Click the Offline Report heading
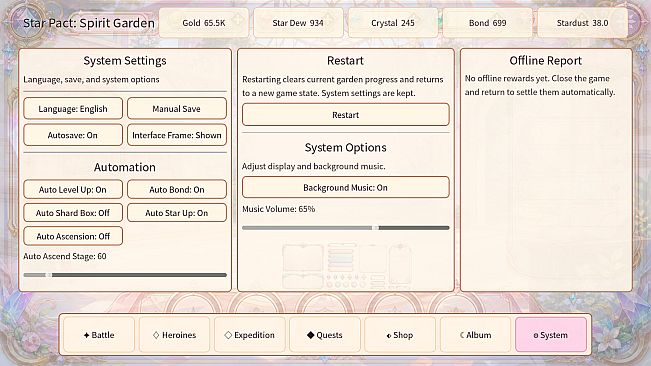Viewport: 651px width, 366px height. [546, 61]
